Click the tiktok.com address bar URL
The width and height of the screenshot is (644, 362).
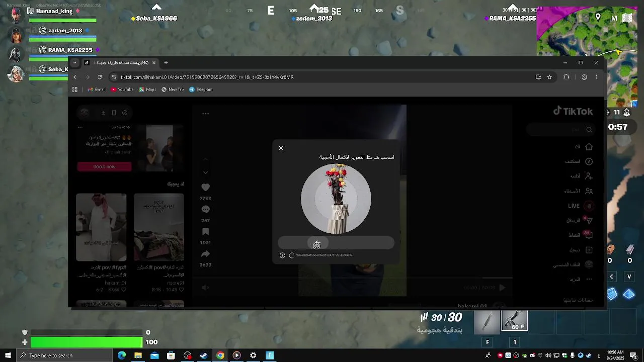[207, 77]
